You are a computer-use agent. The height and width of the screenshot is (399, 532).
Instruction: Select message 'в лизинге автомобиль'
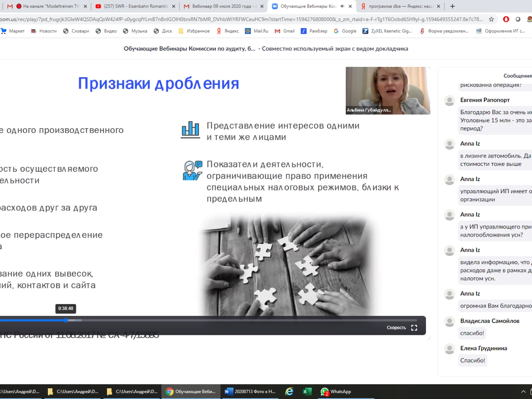[x=496, y=160]
